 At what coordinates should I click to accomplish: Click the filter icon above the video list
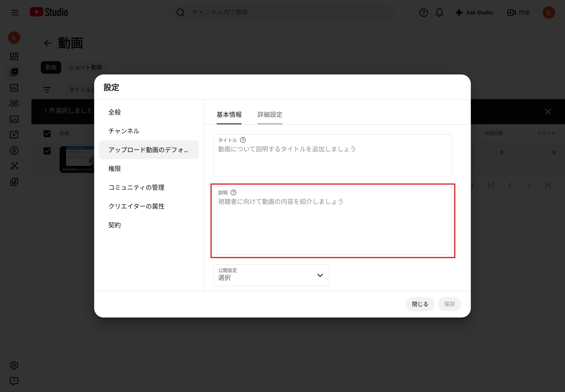point(47,90)
